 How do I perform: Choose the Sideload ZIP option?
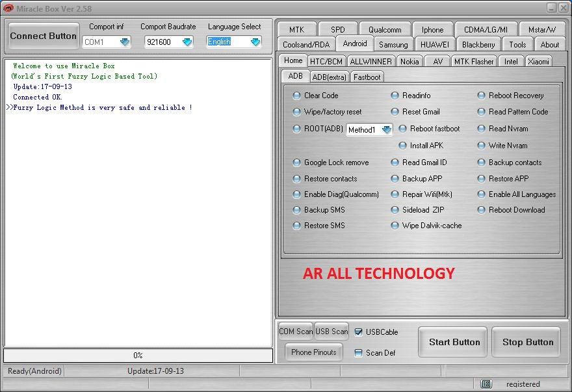(395, 210)
